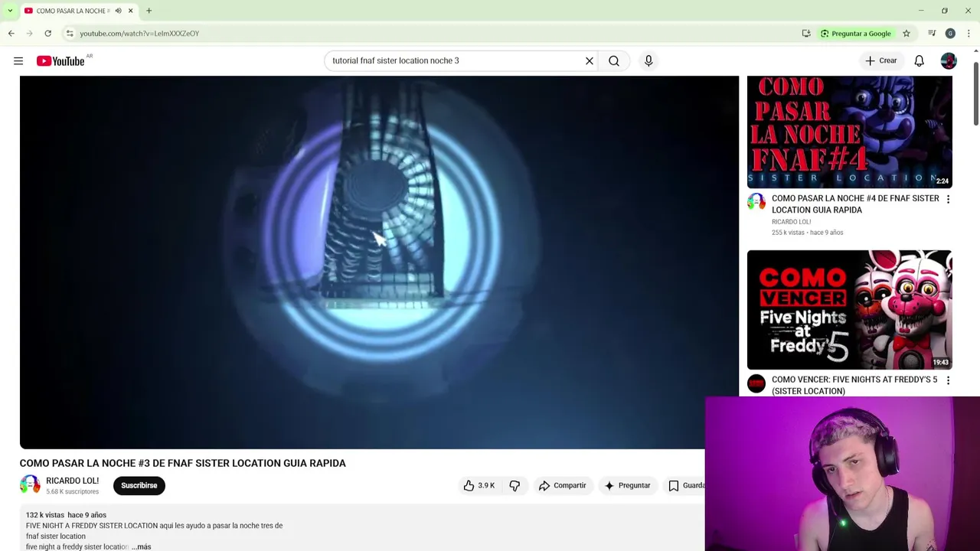980x551 pixels.
Task: Mute the tab via speaker icon
Action: point(118,11)
